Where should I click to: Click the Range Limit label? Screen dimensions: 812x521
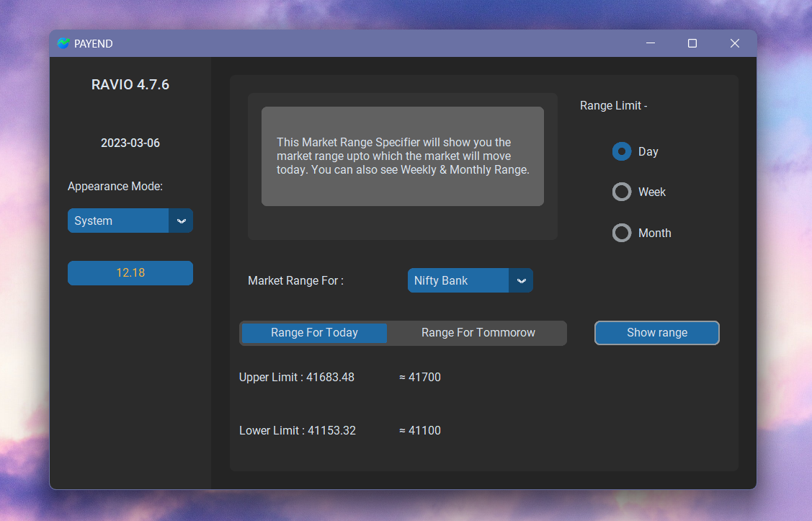coord(614,106)
